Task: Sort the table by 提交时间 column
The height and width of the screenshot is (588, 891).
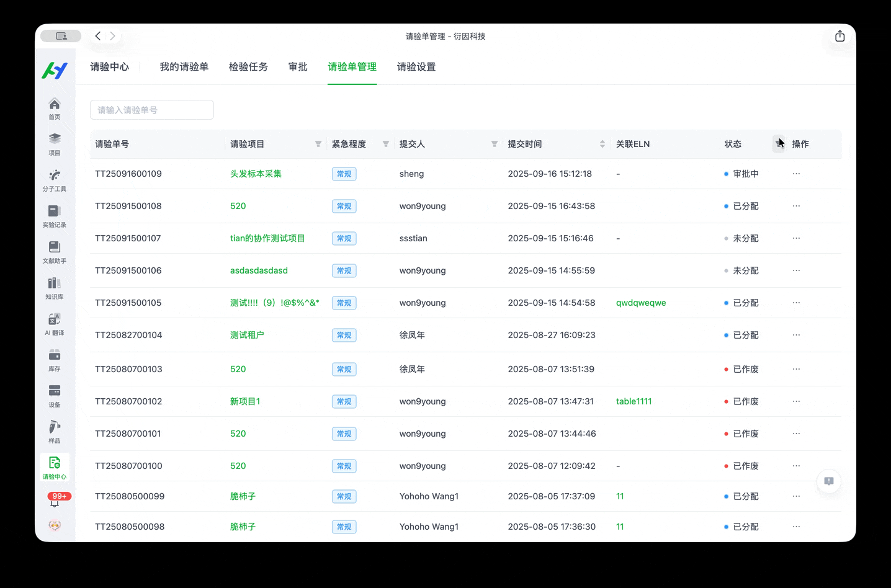Action: coord(602,144)
